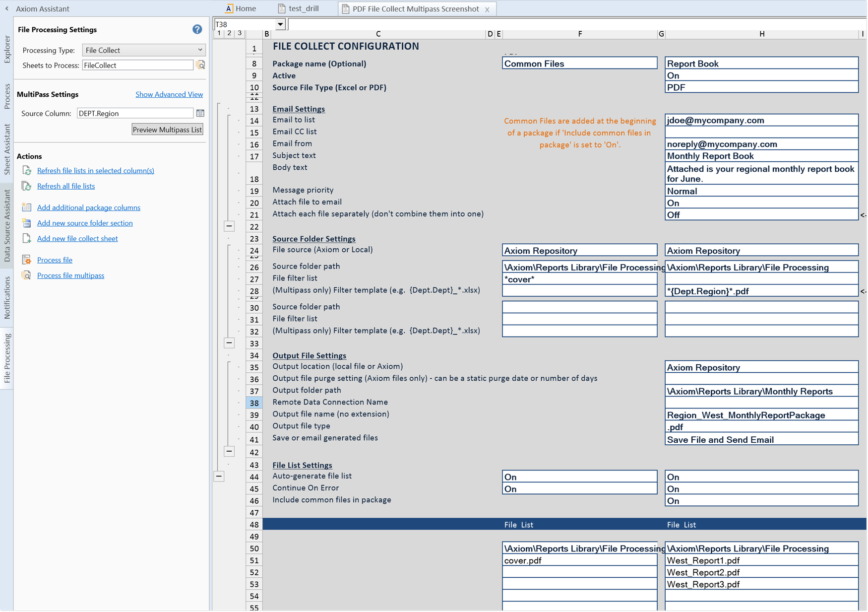Click cell containing Region_West_MonthlyReportPackage

pos(745,415)
